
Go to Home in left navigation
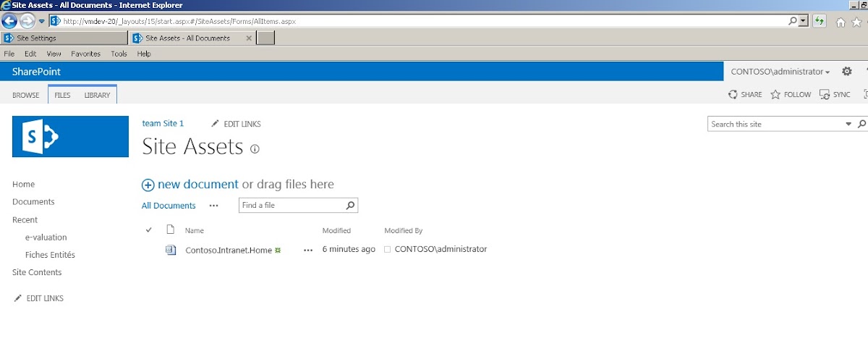[23, 185]
